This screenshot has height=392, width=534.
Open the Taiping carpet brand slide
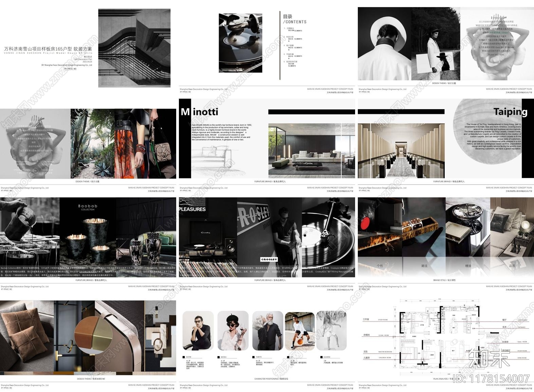pos(446,146)
